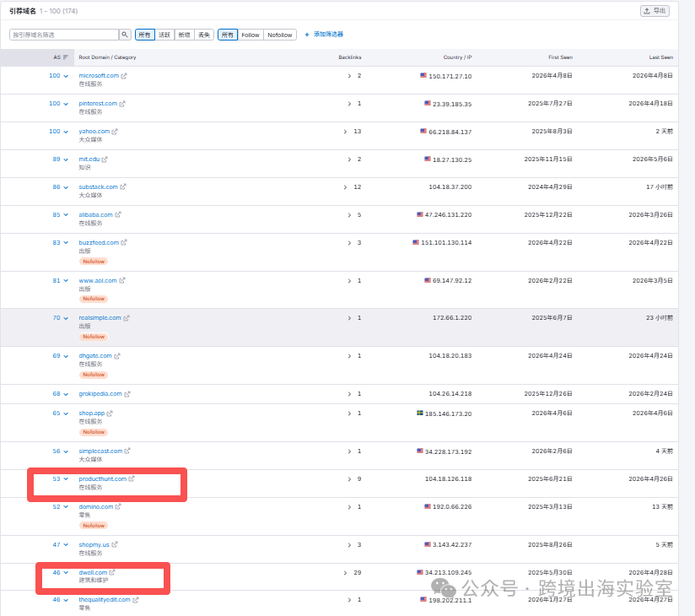Select the Nofollow filter
The image size is (695, 616).
coord(280,35)
